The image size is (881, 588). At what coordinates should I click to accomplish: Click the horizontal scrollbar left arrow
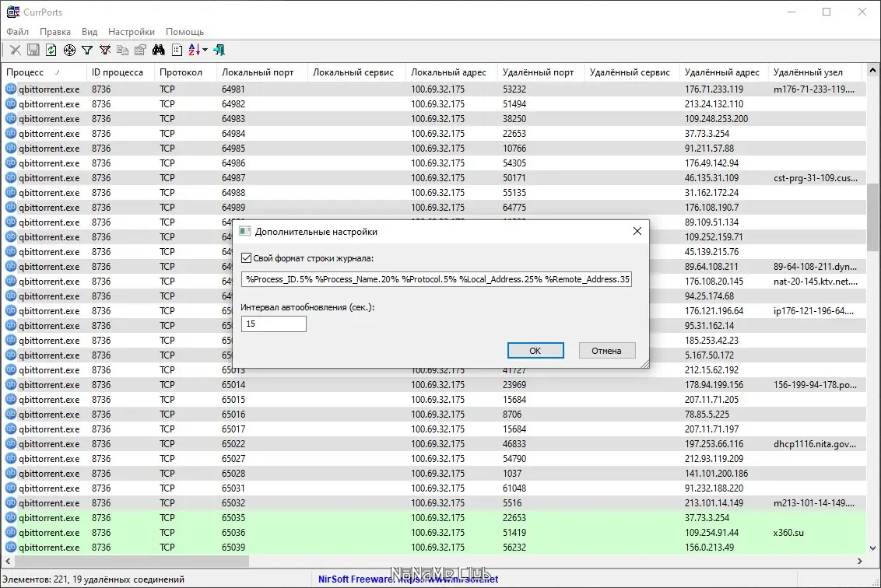coord(8,561)
